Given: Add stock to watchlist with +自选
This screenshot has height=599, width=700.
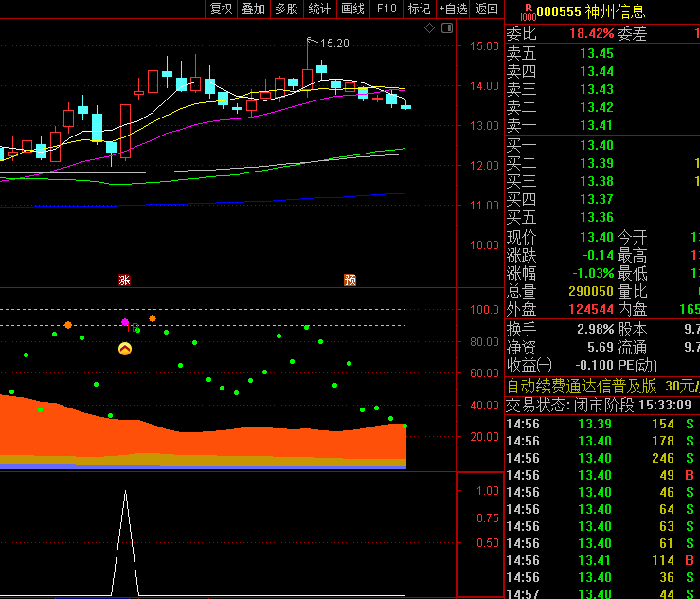Looking at the screenshot, I should (x=453, y=9).
